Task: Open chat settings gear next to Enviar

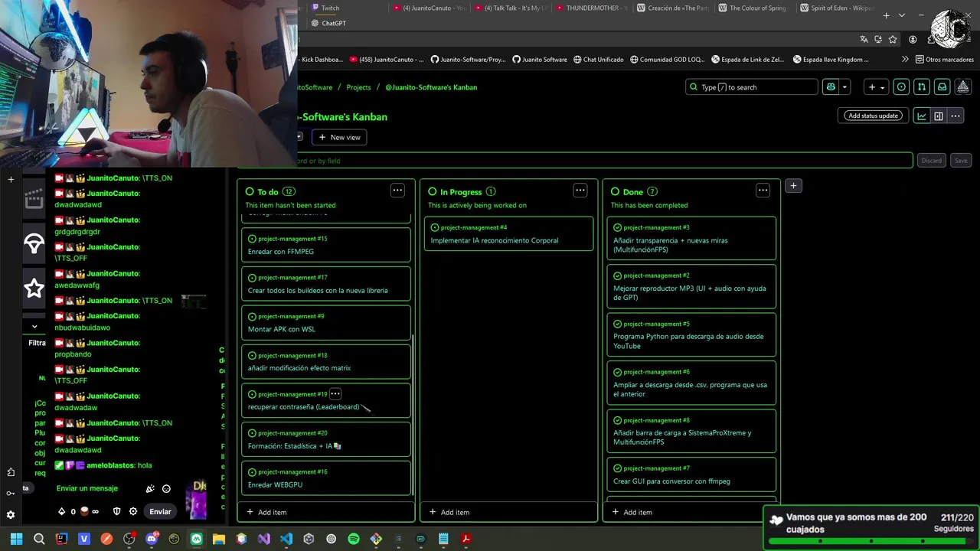Action: coord(133,511)
